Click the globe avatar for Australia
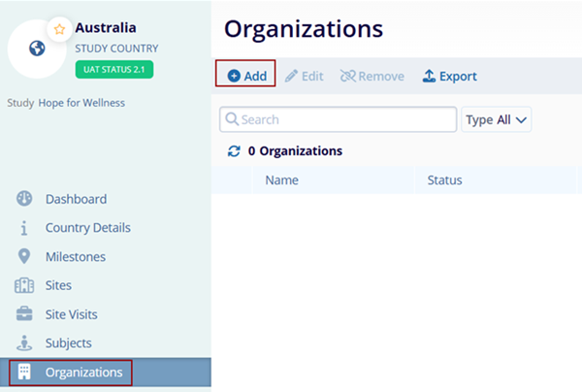 38,49
